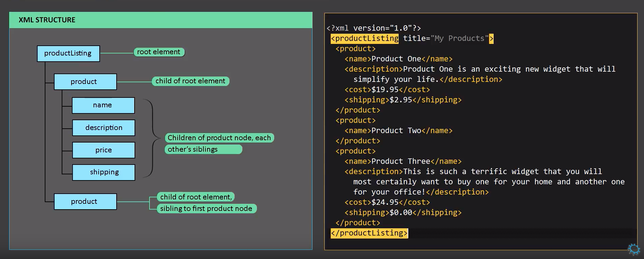Click the xml version="1.0" declaration line
The height and width of the screenshot is (259, 644).
coord(374,28)
